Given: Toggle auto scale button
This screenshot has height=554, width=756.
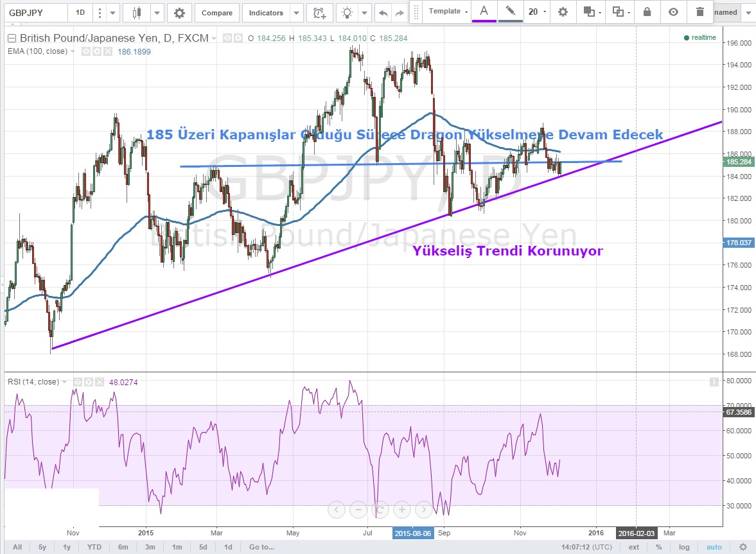Looking at the screenshot, I should [714, 548].
